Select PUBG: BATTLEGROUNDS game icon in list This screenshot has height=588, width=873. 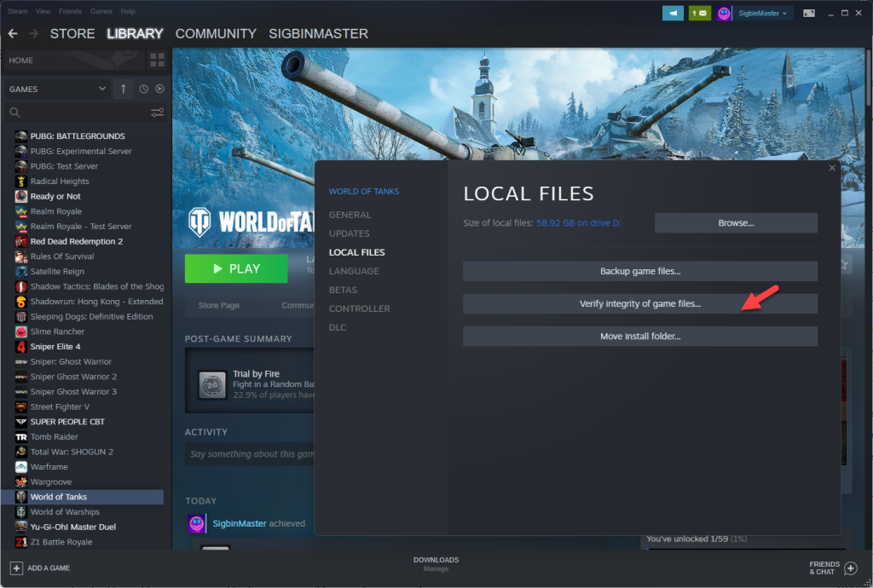click(x=21, y=136)
